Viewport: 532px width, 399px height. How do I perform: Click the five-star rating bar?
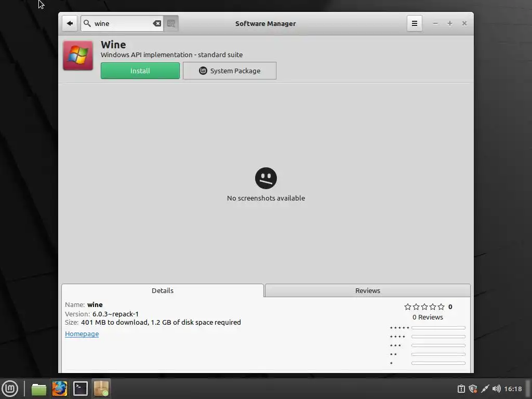pyautogui.click(x=438, y=328)
